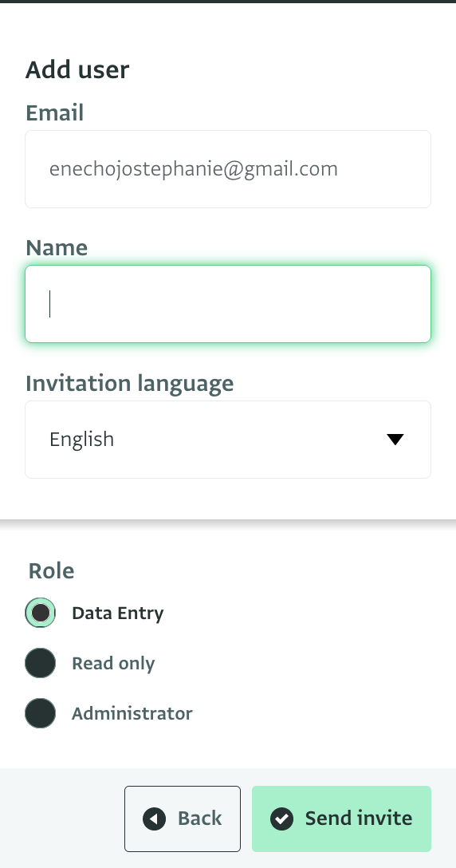Screen dimensions: 456x868
Task: Click the Role section heading
Action: (52, 570)
